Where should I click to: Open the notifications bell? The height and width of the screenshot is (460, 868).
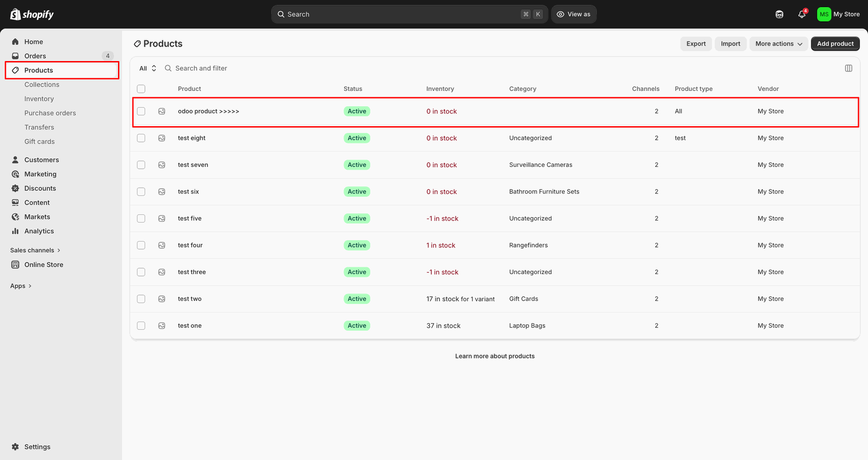click(802, 14)
